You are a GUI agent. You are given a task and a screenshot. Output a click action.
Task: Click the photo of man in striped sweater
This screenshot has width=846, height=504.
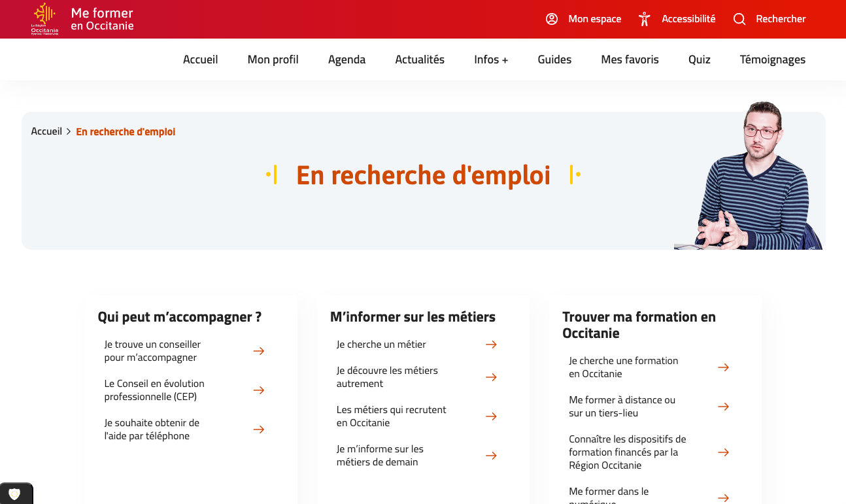pyautogui.click(x=749, y=175)
